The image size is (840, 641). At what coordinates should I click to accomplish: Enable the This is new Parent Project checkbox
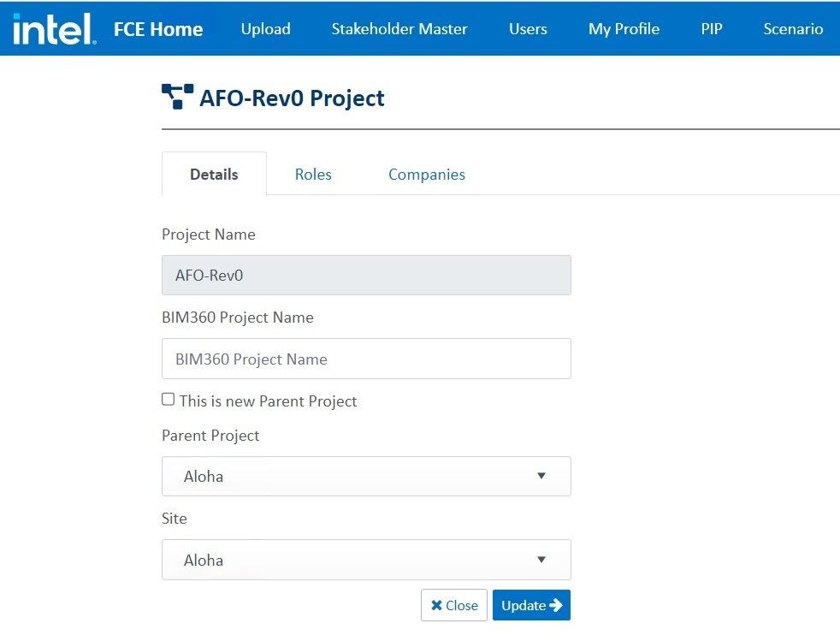[x=169, y=400]
